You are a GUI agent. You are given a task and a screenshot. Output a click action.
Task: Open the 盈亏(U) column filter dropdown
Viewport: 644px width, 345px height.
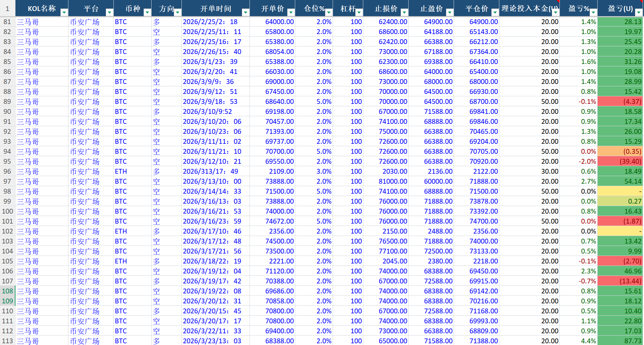(x=639, y=12)
